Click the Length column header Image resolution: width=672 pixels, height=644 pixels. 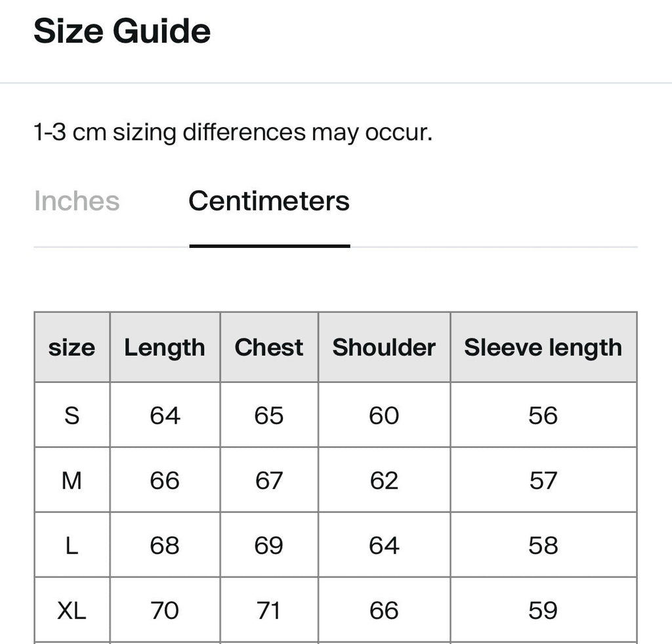pyautogui.click(x=165, y=348)
